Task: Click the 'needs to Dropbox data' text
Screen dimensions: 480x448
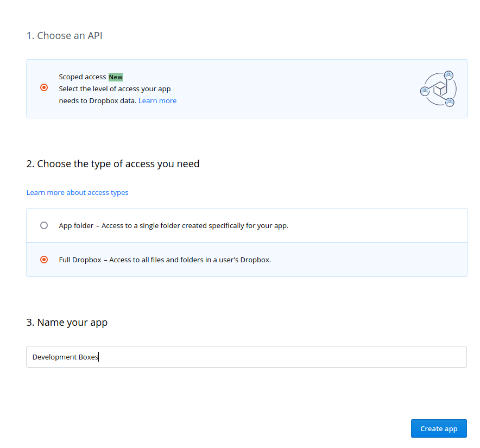Action: (98, 100)
